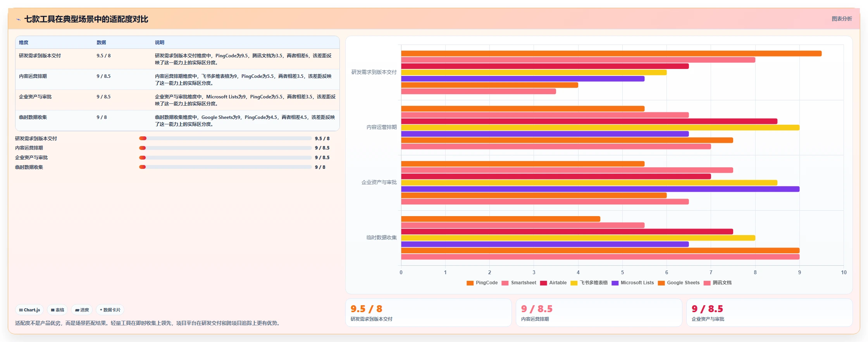Viewport: 868px width, 342px height.
Task: Click the Chart.js tag icon
Action: tap(21, 310)
